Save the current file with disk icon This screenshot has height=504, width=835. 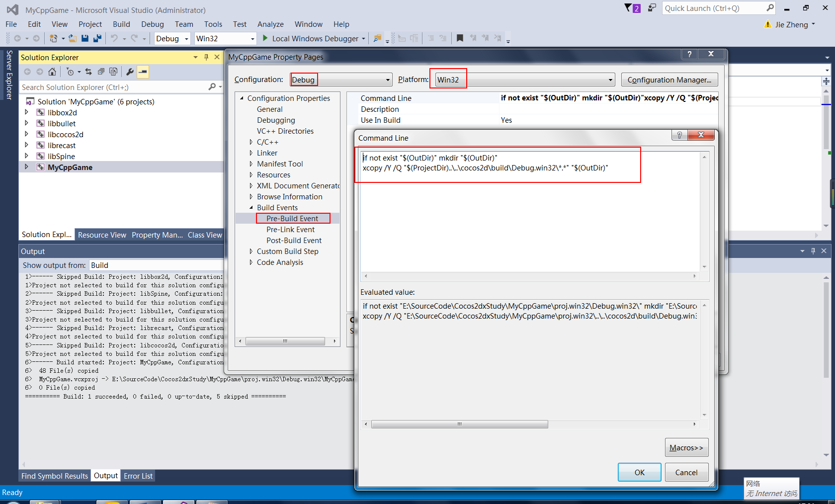point(85,38)
